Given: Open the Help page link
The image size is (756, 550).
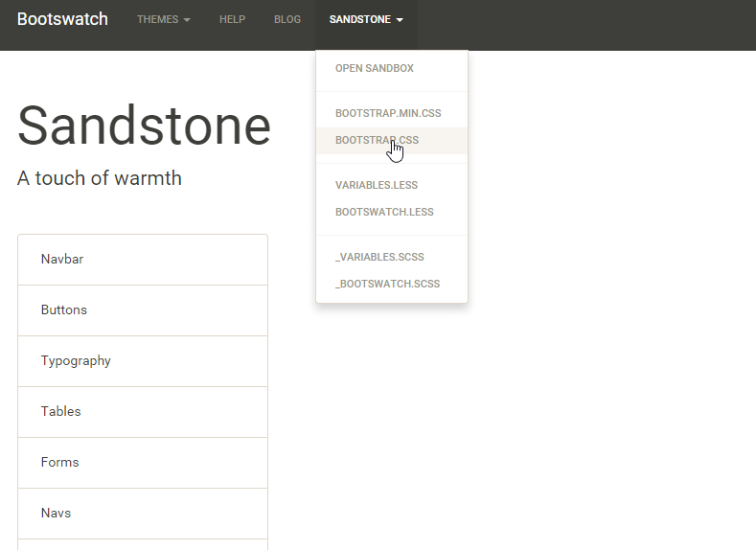Looking at the screenshot, I should click(233, 19).
